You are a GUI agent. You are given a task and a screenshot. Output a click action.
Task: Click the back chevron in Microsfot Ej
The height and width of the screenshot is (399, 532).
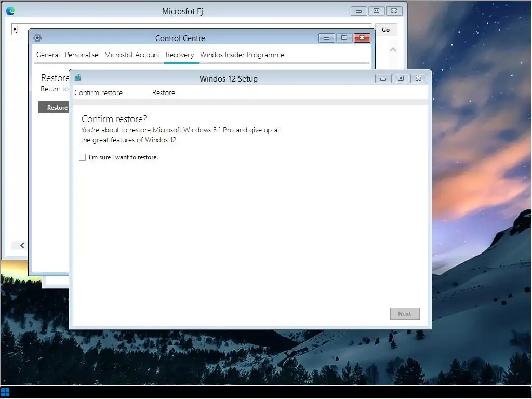coord(22,245)
